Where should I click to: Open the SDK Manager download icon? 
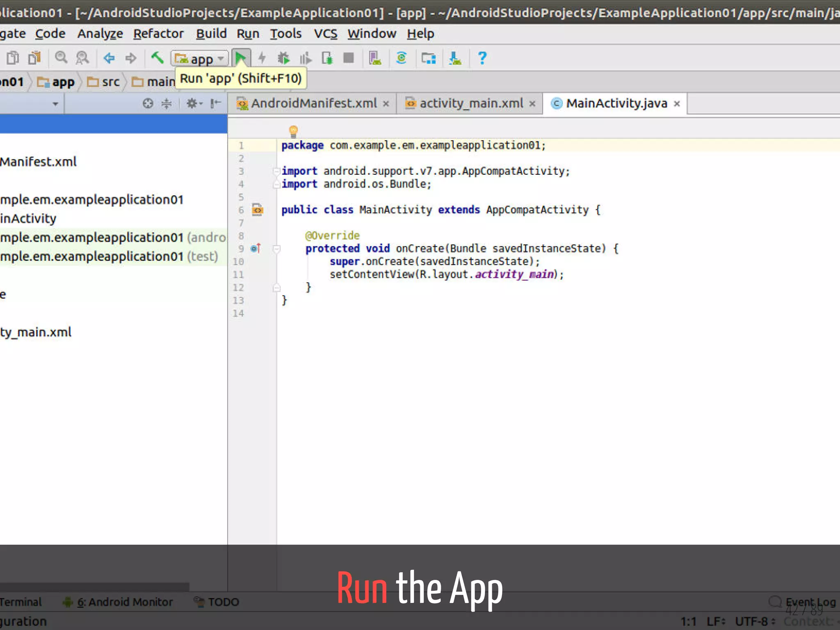(x=455, y=58)
